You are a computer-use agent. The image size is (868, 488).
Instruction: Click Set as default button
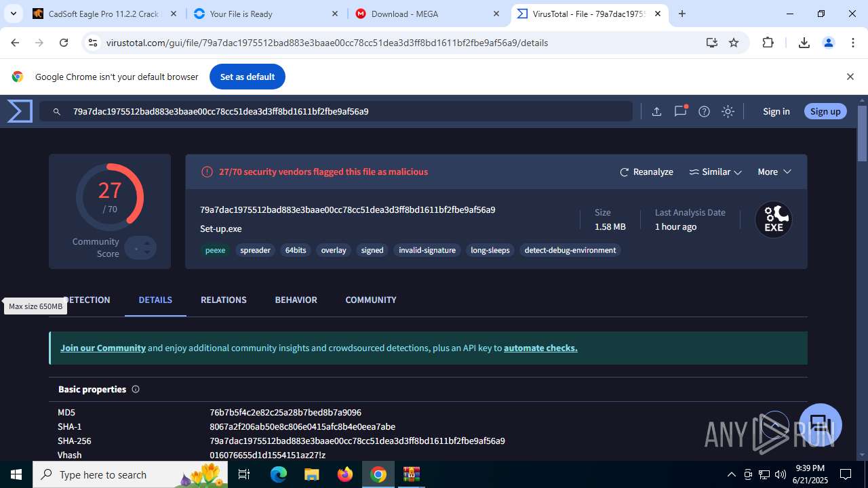pos(248,77)
